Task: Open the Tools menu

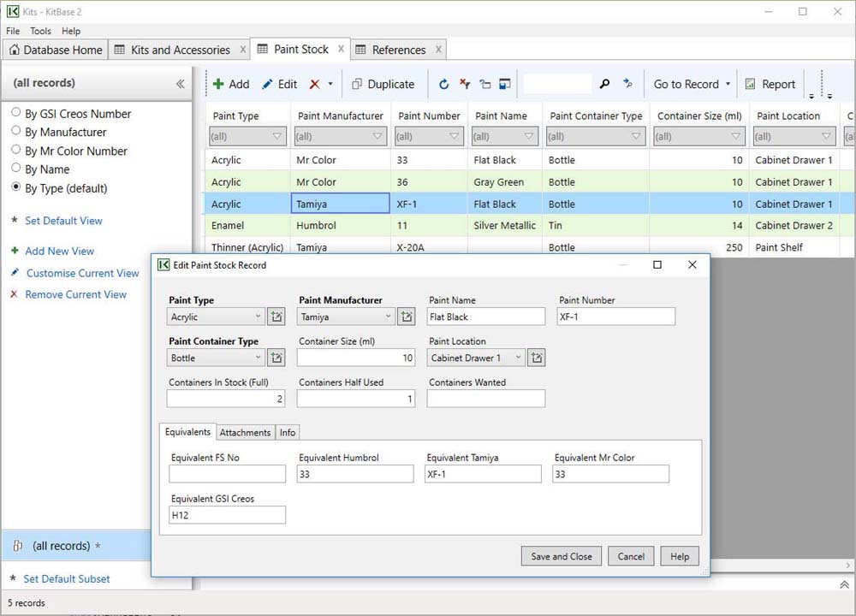Action: click(40, 31)
